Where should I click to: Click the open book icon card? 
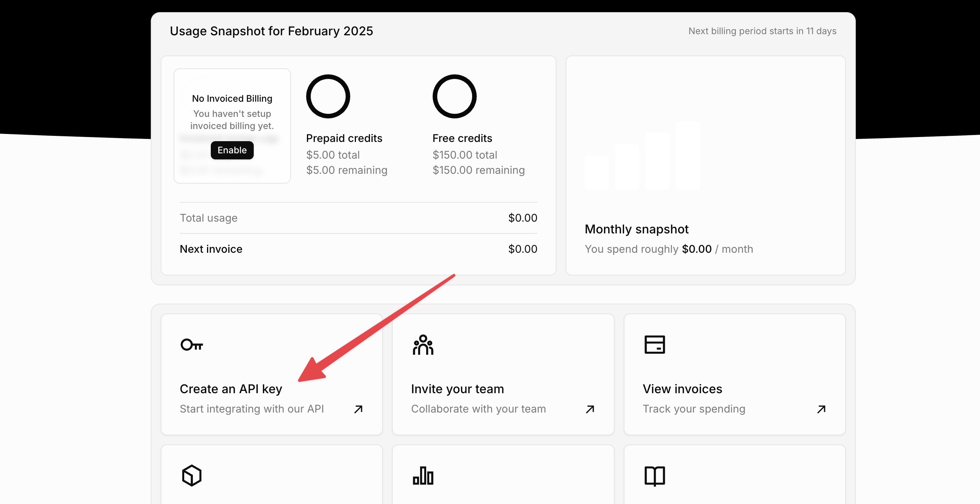735,474
